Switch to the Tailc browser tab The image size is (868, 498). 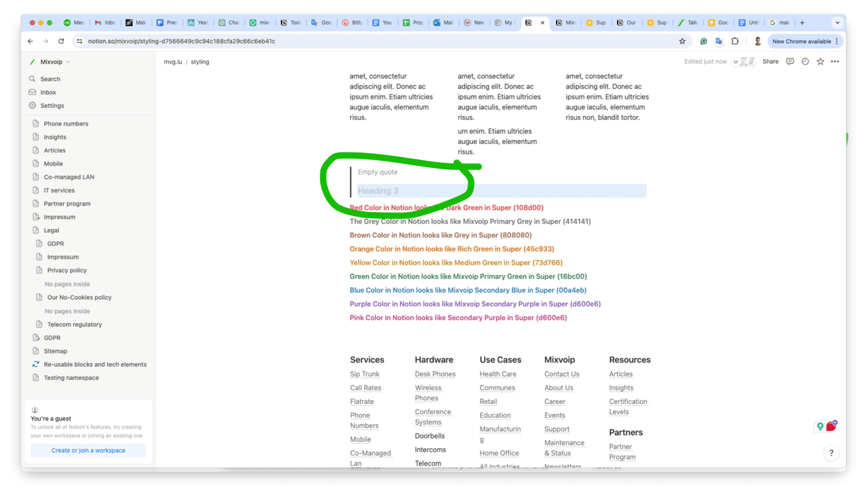pyautogui.click(x=688, y=23)
